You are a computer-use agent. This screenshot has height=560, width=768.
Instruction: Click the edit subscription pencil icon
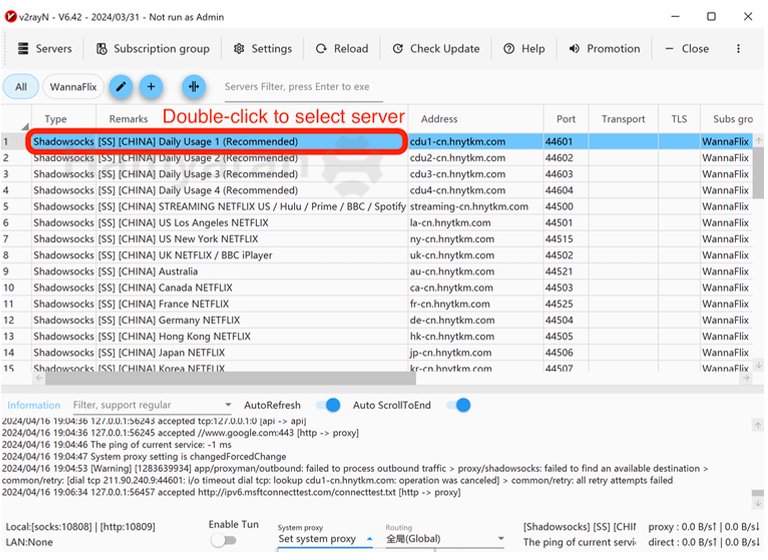point(120,87)
